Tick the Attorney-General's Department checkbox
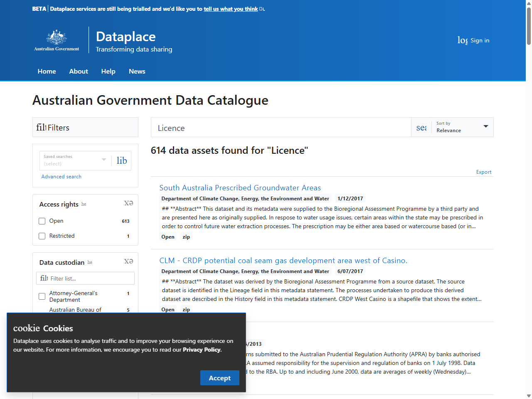This screenshot has height=399, width=532. coord(42,296)
